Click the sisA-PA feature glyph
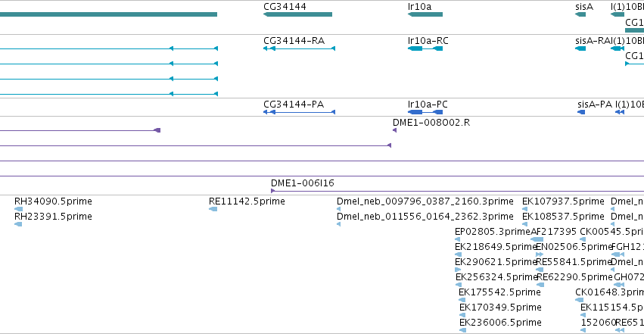 pyautogui.click(x=581, y=112)
